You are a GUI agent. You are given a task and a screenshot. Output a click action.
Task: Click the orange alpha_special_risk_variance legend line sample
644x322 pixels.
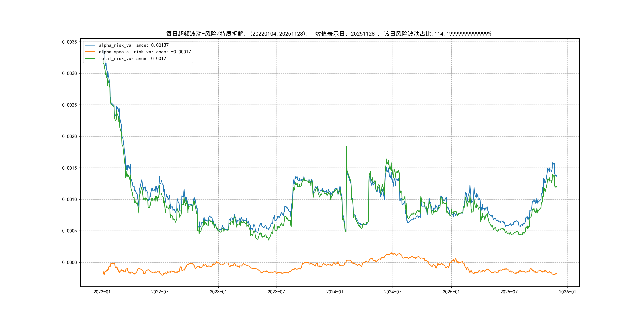click(x=90, y=52)
